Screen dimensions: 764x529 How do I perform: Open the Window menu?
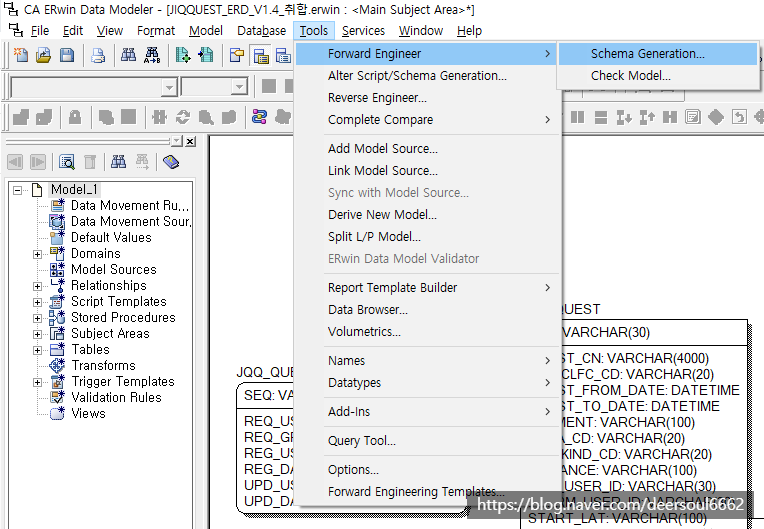[421, 31]
